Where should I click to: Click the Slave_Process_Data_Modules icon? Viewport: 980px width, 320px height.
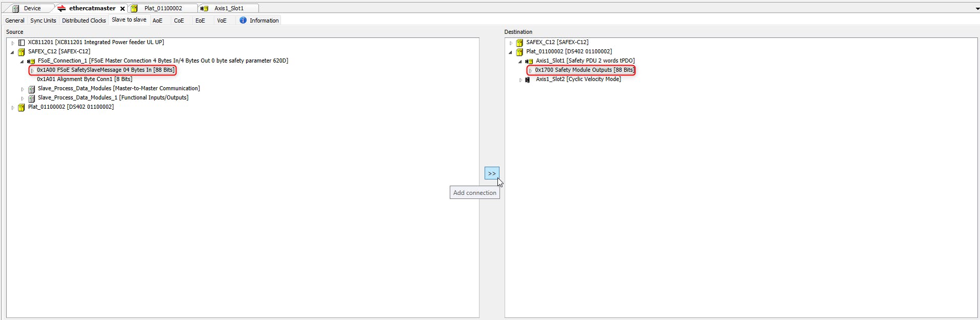point(31,89)
